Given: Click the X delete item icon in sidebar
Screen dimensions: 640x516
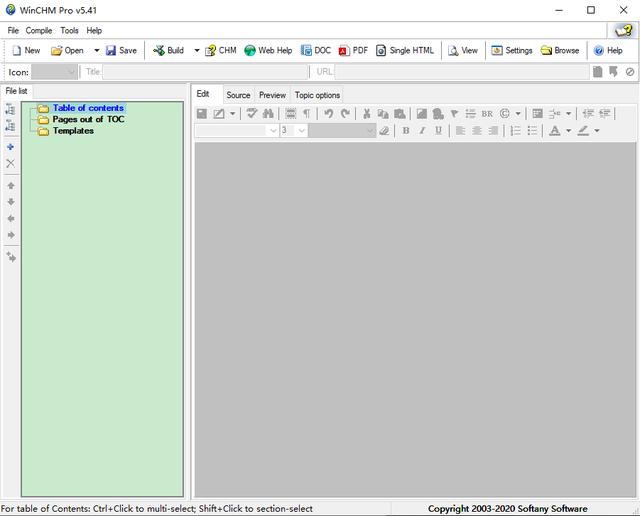Looking at the screenshot, I should [x=11, y=163].
